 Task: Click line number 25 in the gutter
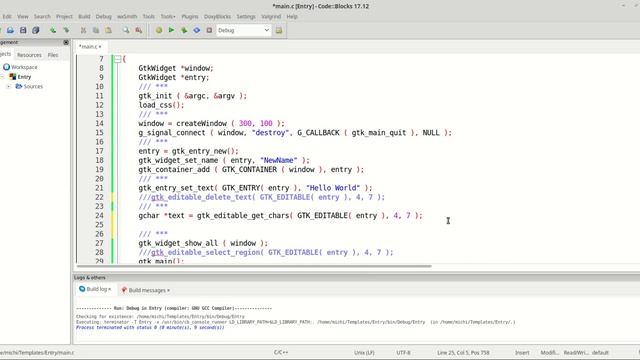(x=99, y=225)
